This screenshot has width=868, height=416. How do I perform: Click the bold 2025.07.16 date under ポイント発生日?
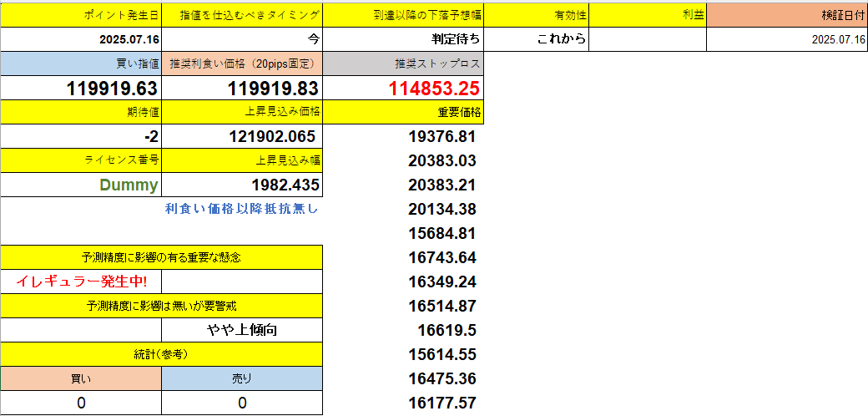pos(81,40)
